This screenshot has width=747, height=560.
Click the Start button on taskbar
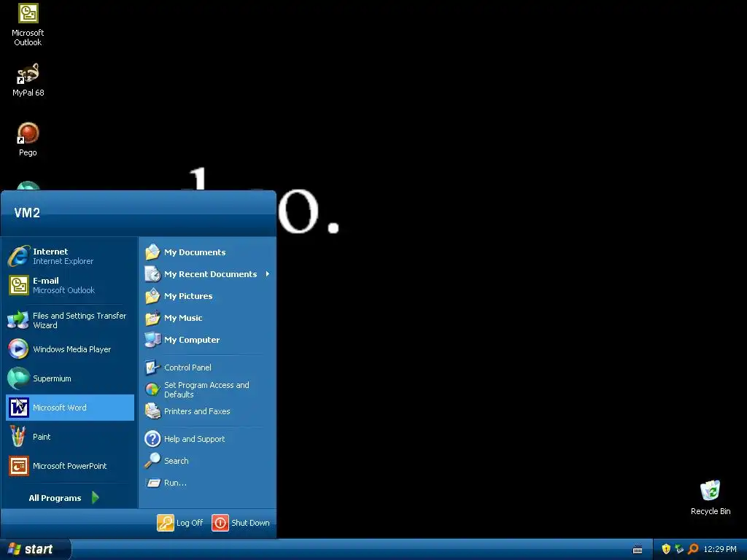[x=34, y=549]
